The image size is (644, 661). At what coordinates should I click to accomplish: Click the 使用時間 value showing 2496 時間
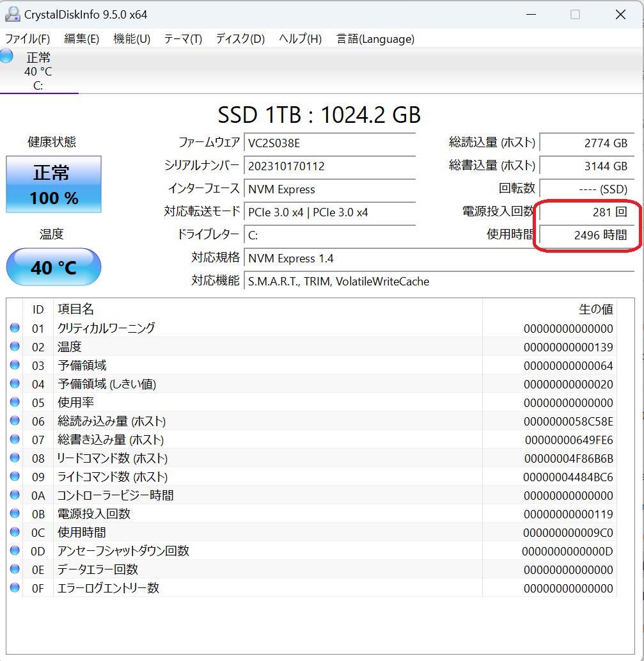586,235
